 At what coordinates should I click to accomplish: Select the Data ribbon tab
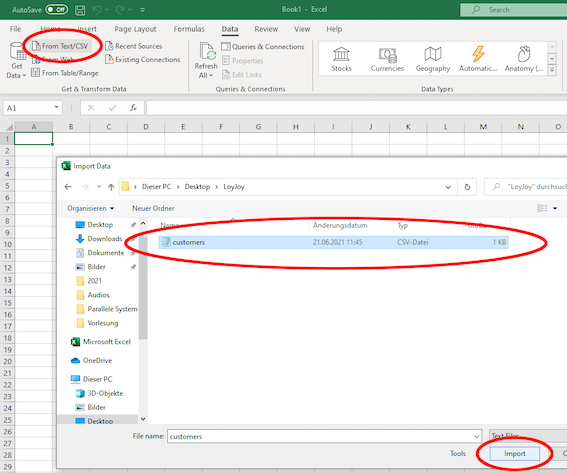click(230, 29)
